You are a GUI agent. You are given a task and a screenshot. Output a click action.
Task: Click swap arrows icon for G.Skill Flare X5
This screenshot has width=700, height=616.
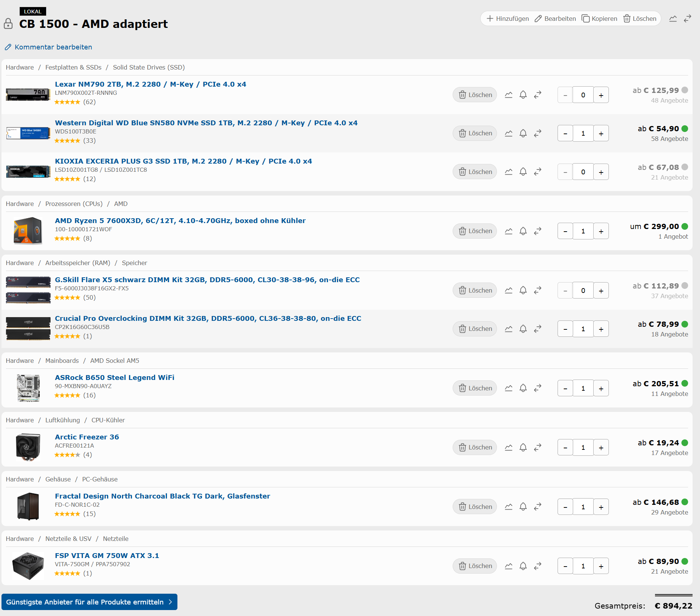(537, 290)
